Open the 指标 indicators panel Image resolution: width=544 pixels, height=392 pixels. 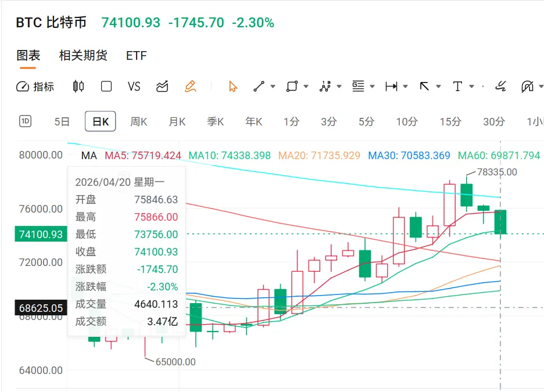coord(35,87)
